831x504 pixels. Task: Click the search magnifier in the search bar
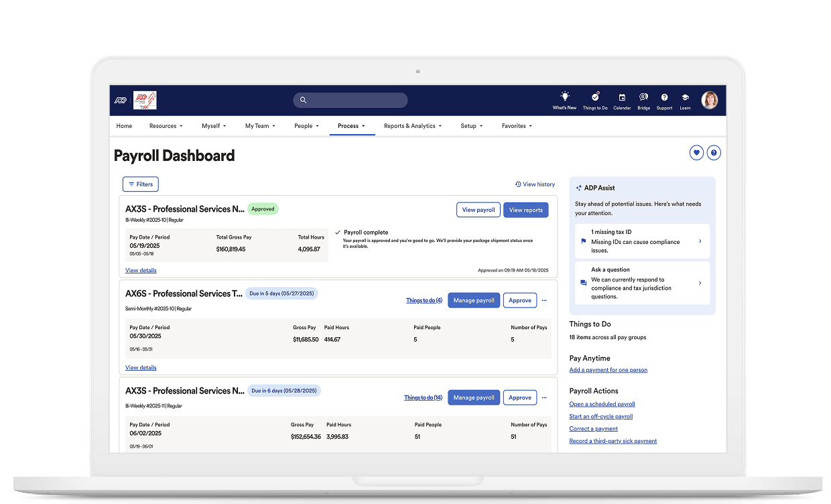303,99
